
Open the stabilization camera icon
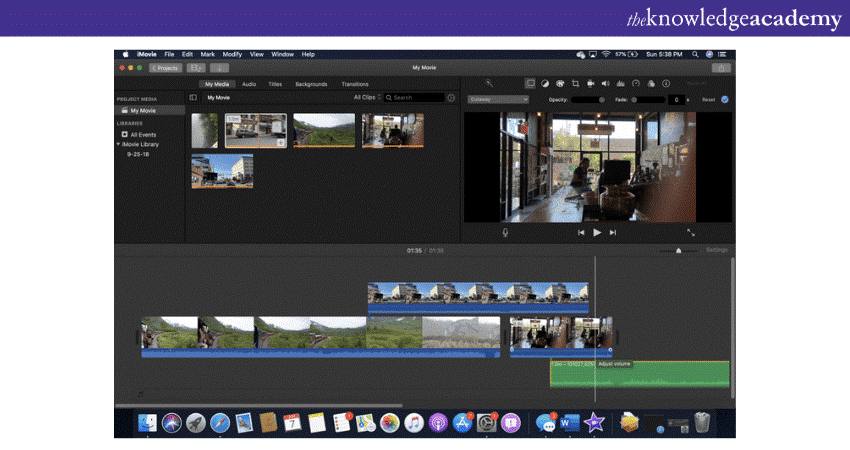click(591, 84)
